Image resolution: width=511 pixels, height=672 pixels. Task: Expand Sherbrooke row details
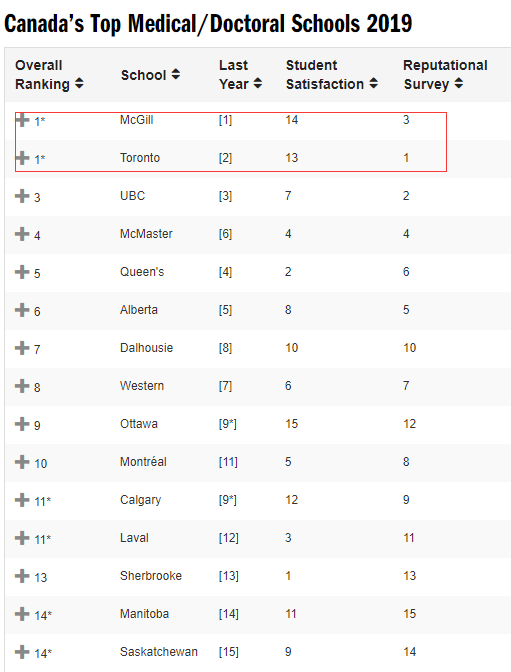[22, 576]
